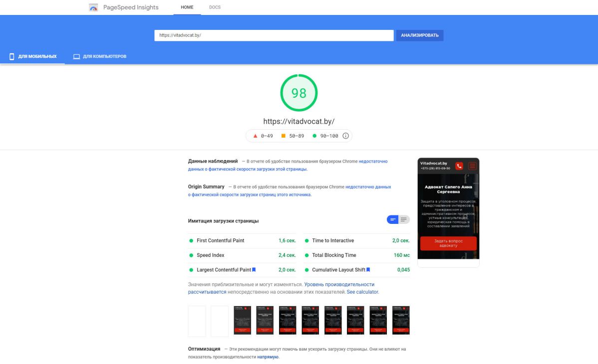598x364 pixels.
Task: Open the DOCS tab
Action: click(215, 7)
